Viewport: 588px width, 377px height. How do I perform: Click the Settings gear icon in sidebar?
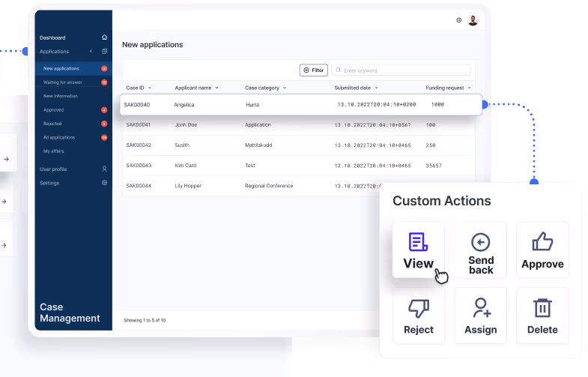tap(104, 183)
